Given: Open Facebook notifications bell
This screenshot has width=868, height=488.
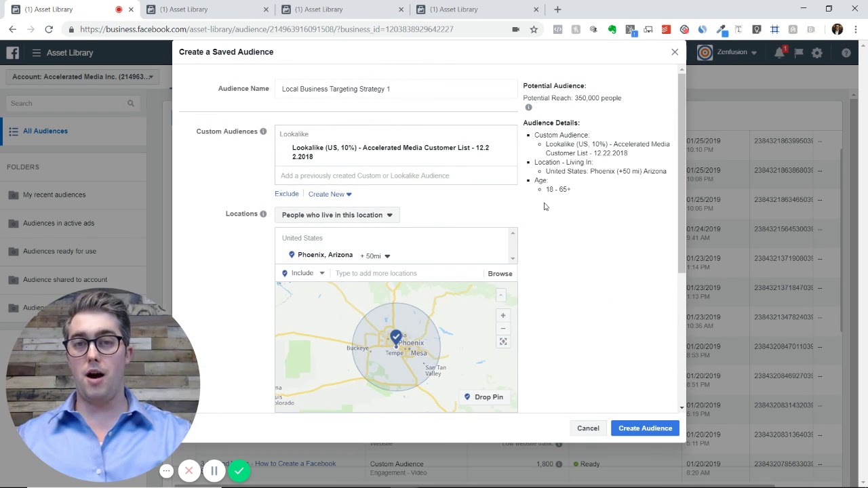Looking at the screenshot, I should click(780, 53).
